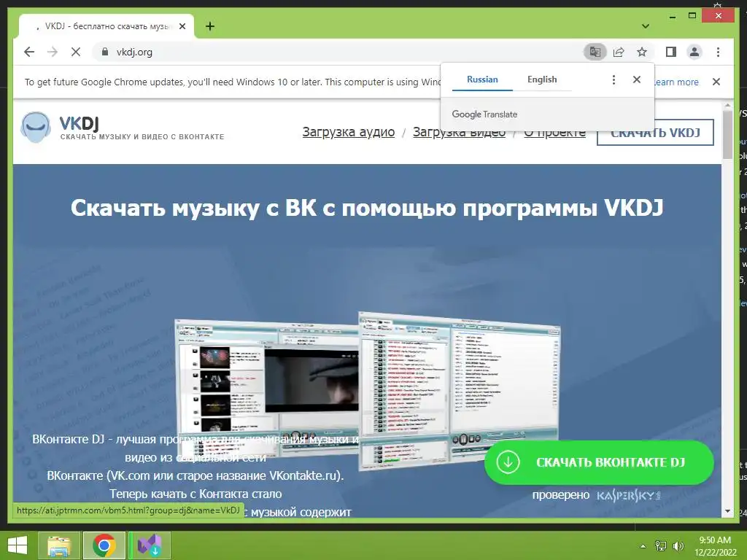Screen dimensions: 747x560
Task: Select the VKDJ tab
Action: (x=107, y=26)
